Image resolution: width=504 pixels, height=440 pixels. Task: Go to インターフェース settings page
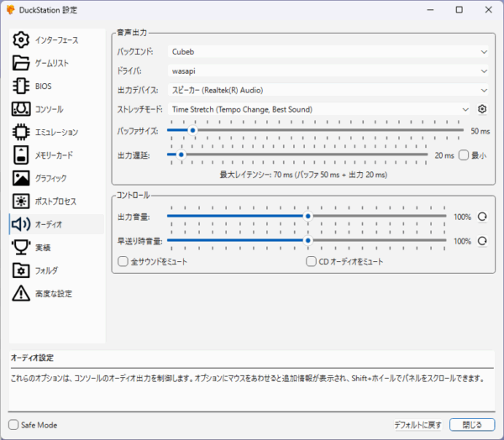[56, 40]
